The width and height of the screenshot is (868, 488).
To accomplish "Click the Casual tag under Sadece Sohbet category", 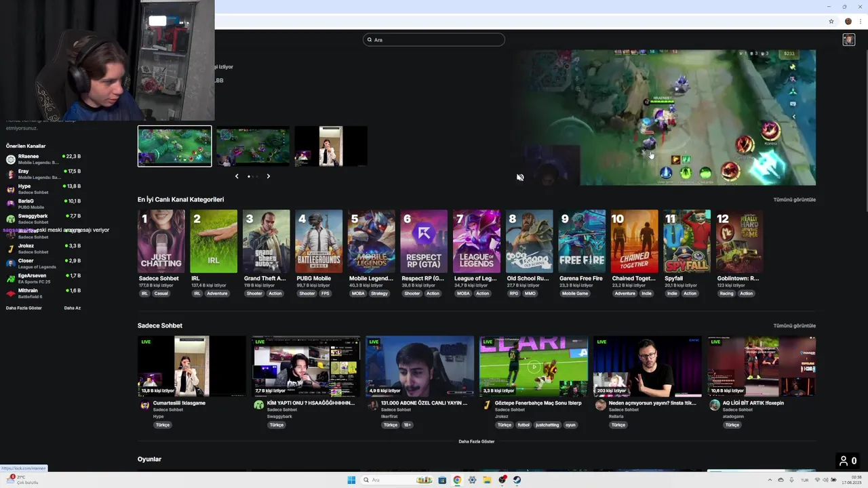I will point(161,293).
